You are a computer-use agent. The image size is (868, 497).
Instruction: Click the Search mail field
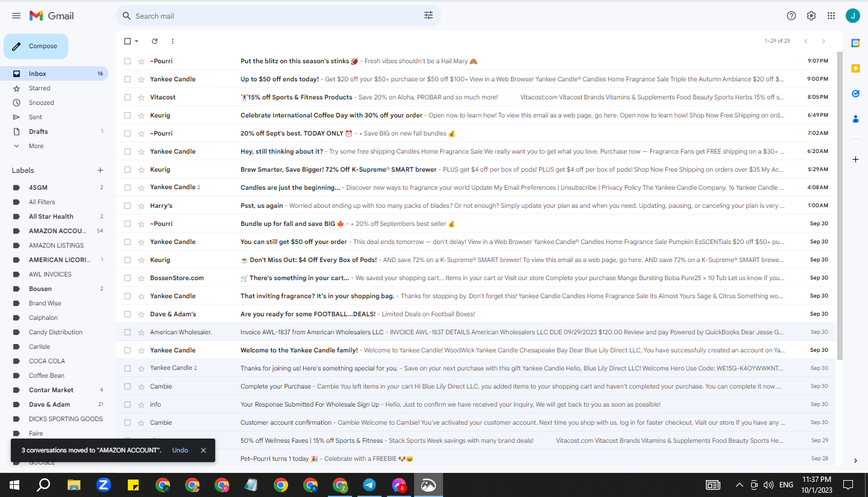277,16
